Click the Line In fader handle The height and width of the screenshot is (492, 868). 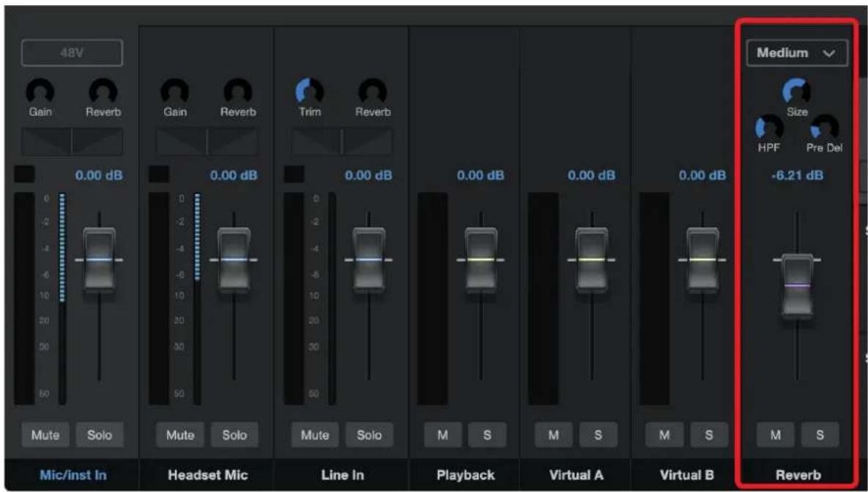click(x=369, y=260)
